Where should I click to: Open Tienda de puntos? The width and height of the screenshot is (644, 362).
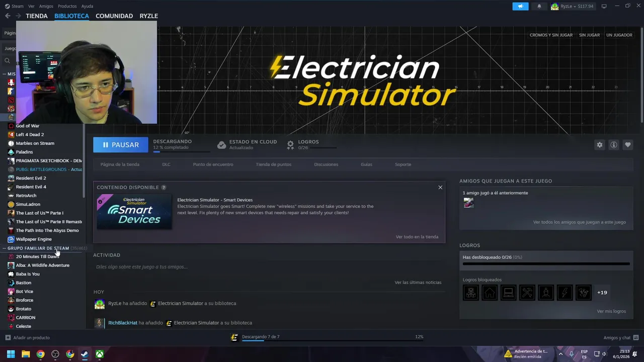click(x=274, y=164)
